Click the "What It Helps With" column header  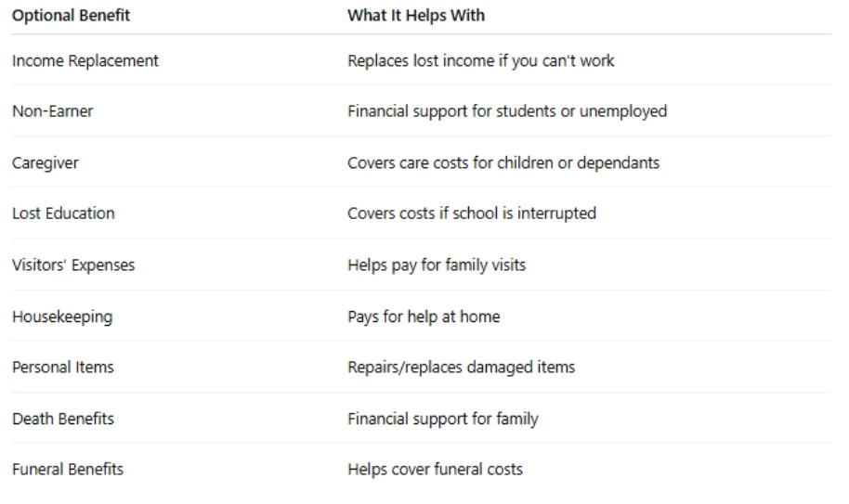point(416,16)
